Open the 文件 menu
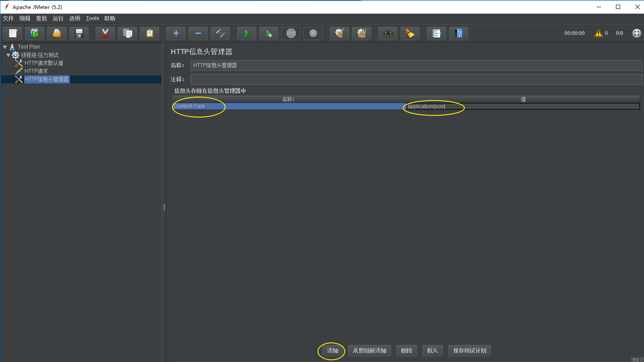The height and width of the screenshot is (362, 644). click(9, 18)
